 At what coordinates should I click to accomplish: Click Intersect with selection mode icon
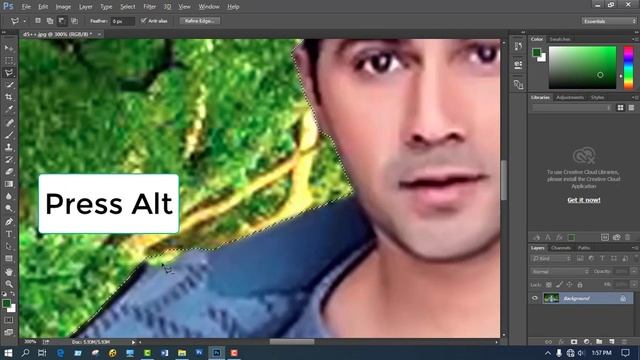coord(74,21)
